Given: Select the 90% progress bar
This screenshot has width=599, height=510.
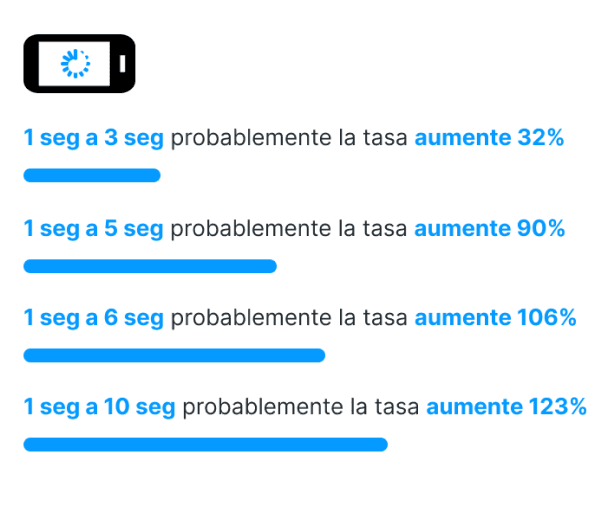Looking at the screenshot, I should click(x=150, y=266).
